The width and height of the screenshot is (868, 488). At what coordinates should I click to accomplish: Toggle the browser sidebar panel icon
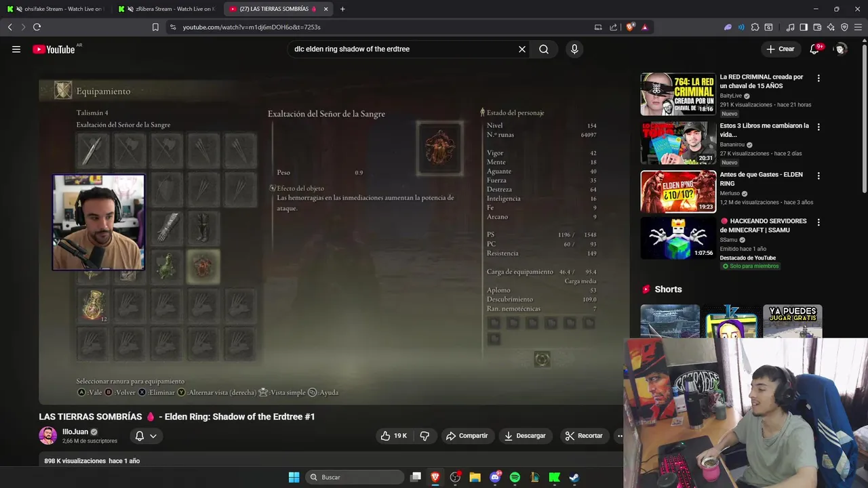pyautogui.click(x=804, y=27)
